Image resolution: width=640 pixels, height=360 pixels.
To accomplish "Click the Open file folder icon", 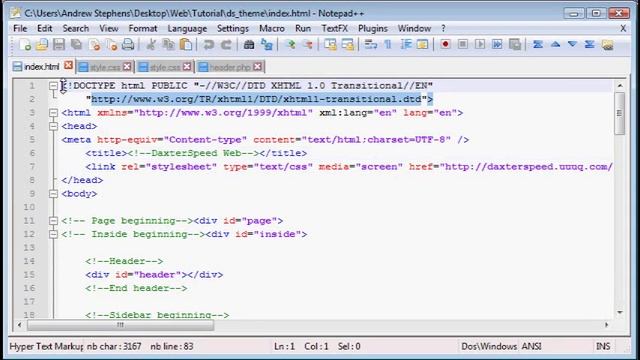I will (42, 44).
